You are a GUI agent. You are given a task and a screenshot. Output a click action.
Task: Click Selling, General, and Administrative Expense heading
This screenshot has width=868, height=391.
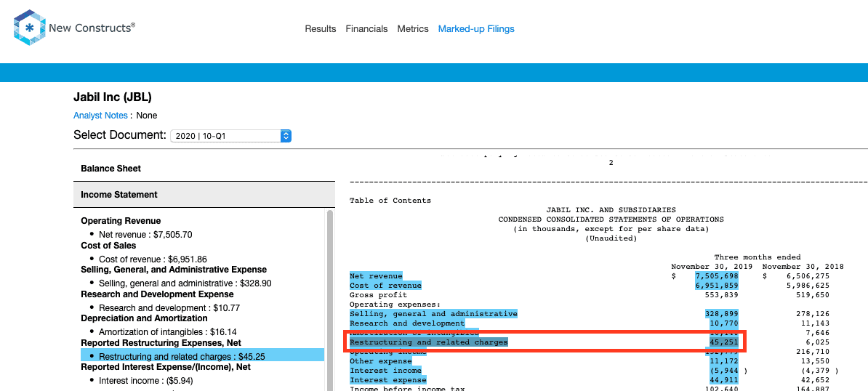click(174, 270)
